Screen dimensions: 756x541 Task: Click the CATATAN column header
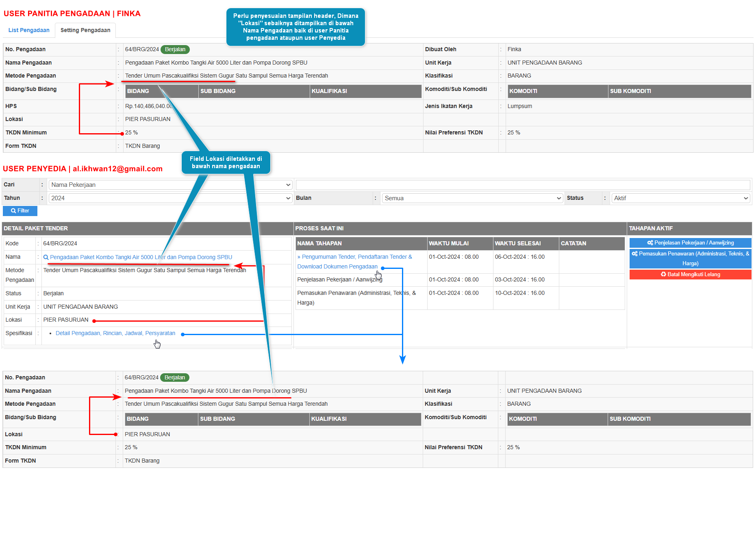592,243
